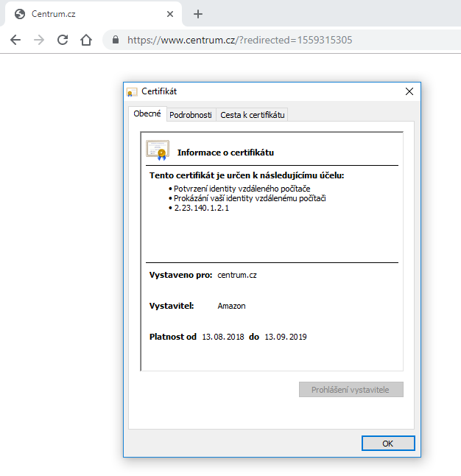
Task: Click the 'Platnost od' label
Action: [x=173, y=337]
